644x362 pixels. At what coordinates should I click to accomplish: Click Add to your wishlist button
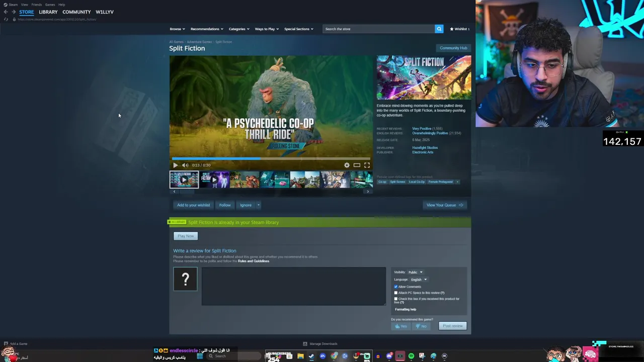tap(193, 205)
